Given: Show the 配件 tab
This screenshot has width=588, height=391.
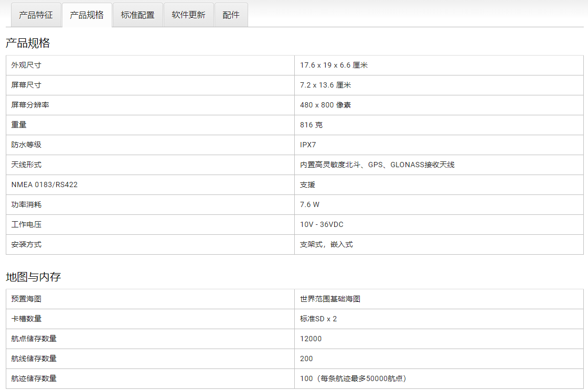Looking at the screenshot, I should tap(231, 15).
